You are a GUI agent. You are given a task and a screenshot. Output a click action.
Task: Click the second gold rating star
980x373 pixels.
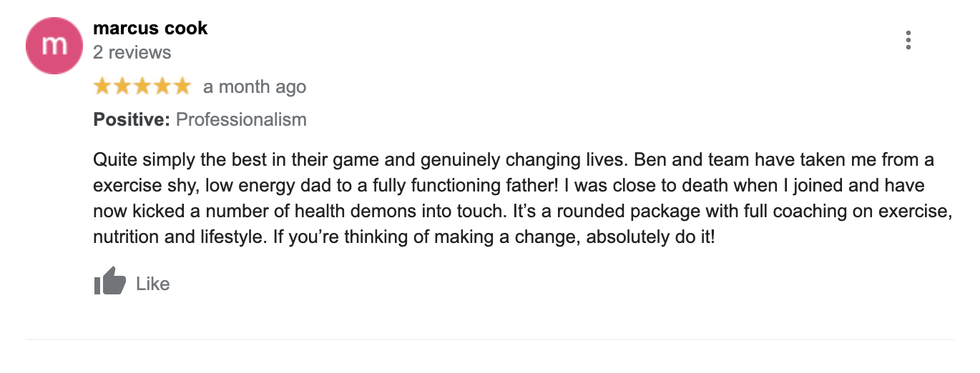(123, 86)
